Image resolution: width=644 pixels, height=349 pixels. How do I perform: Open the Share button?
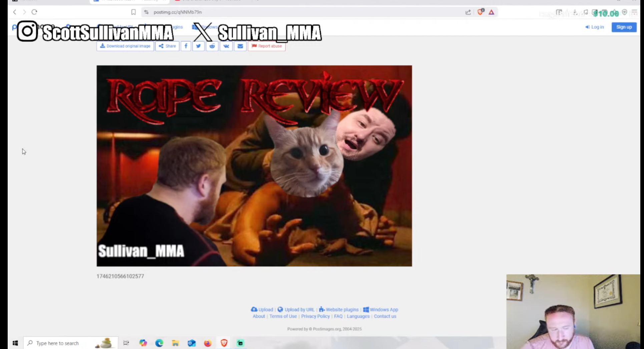tap(167, 46)
